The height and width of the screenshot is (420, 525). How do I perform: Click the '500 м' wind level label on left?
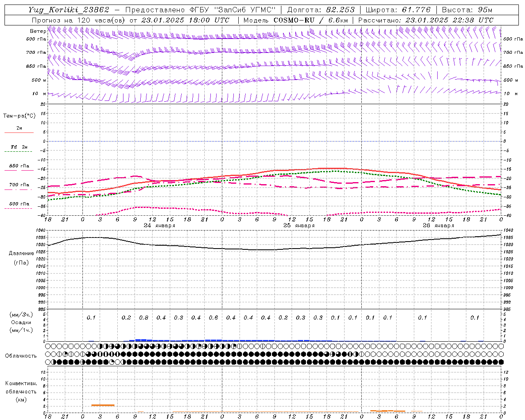point(39,80)
